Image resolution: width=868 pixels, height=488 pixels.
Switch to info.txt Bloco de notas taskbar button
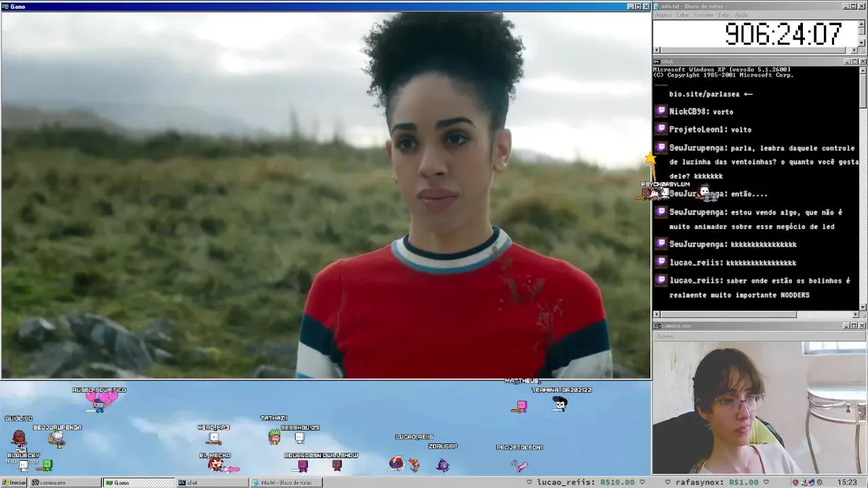[x=286, y=483]
